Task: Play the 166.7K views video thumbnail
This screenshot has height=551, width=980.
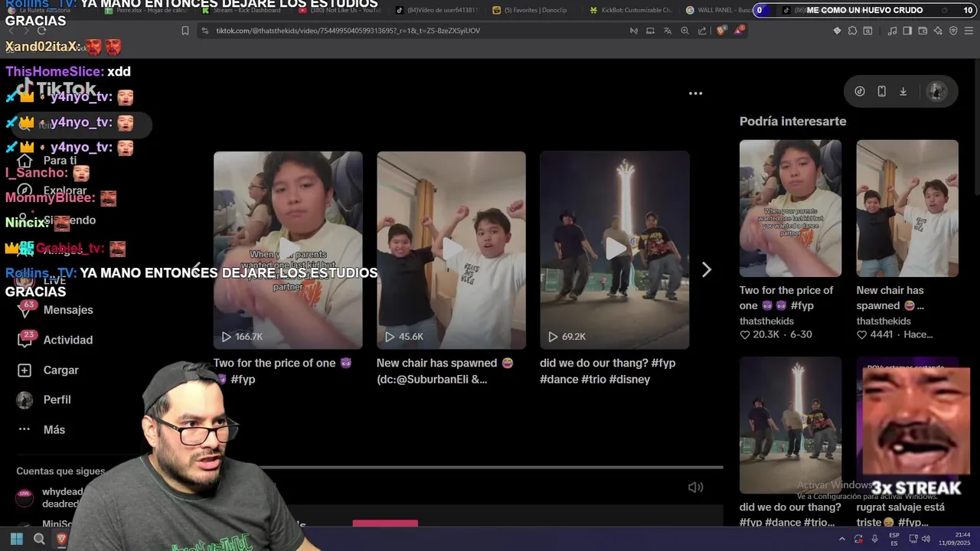Action: [288, 250]
